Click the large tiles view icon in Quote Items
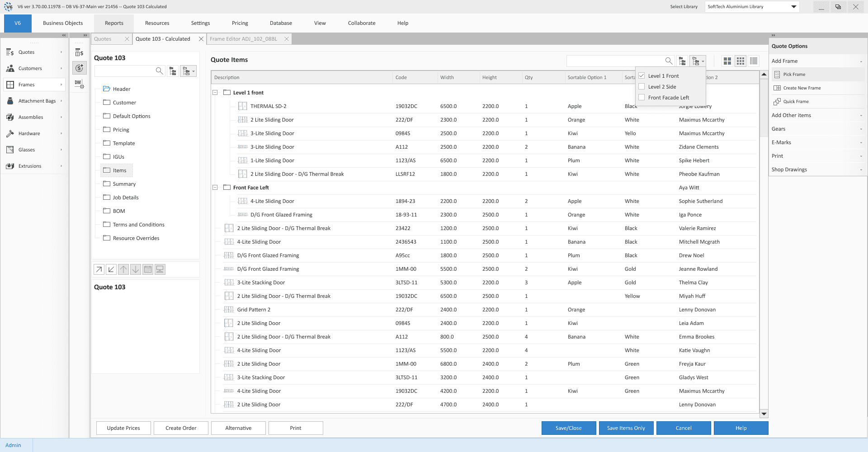This screenshot has height=452, width=868. [x=727, y=61]
